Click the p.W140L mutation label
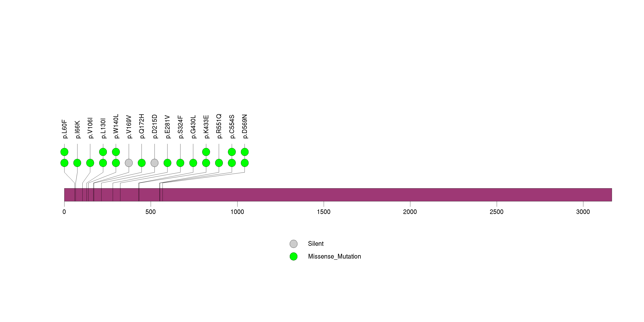The width and height of the screenshot is (644, 322). tap(116, 126)
